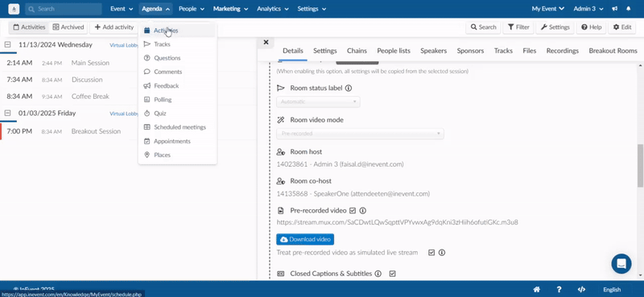Toggle simulated live stream checkbox
Viewport: 644px width, 297px height.
click(431, 253)
